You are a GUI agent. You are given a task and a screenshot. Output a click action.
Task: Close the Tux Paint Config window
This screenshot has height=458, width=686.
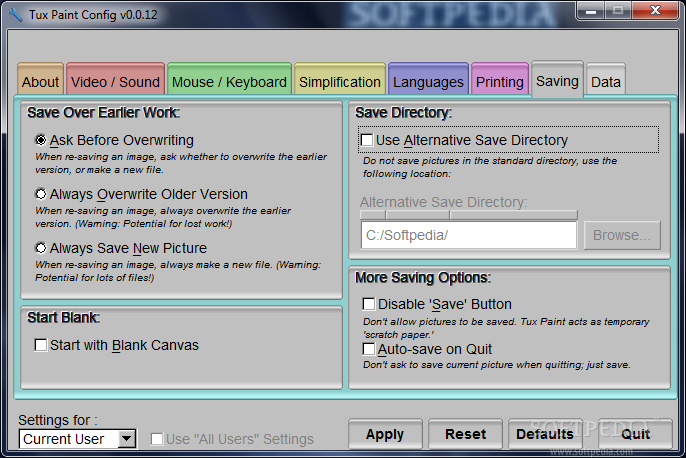tap(655, 10)
